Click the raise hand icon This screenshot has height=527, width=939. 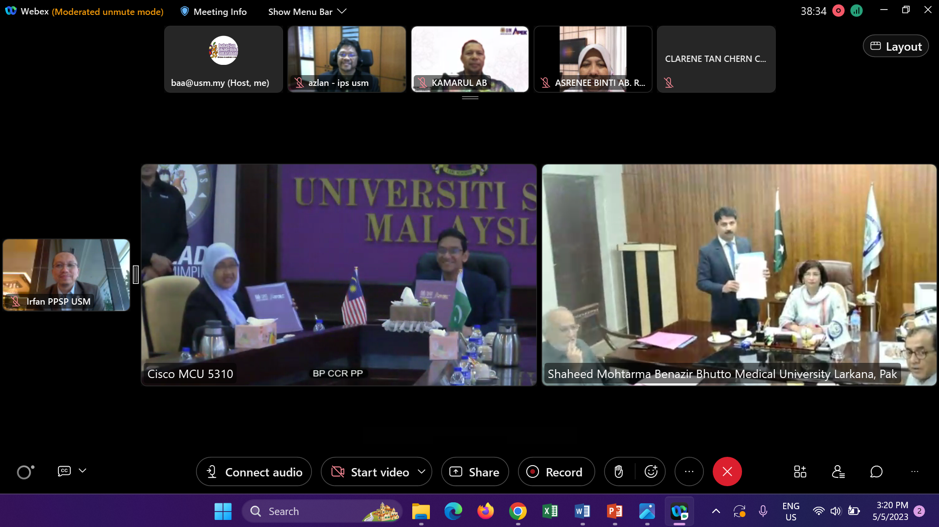[x=619, y=472]
